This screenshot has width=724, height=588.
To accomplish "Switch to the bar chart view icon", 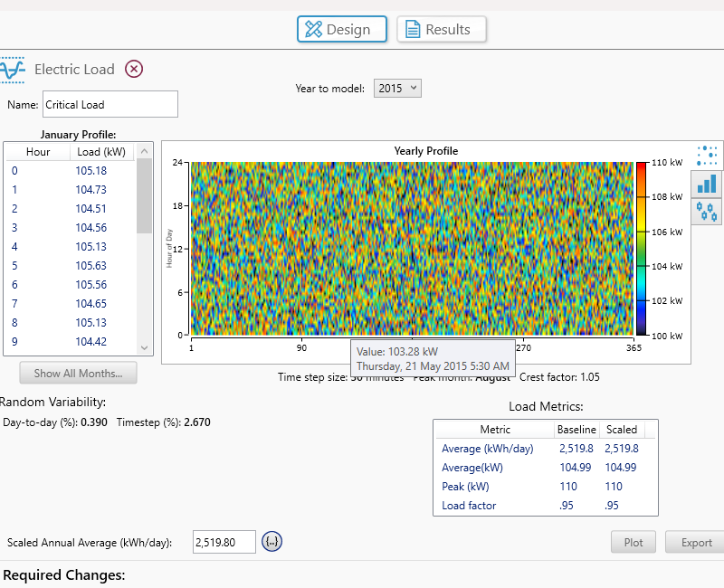I will point(708,184).
